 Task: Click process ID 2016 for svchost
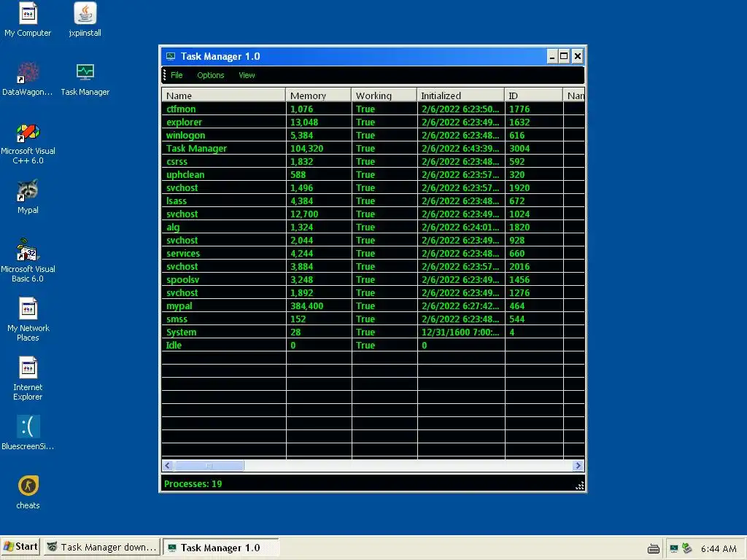click(519, 267)
